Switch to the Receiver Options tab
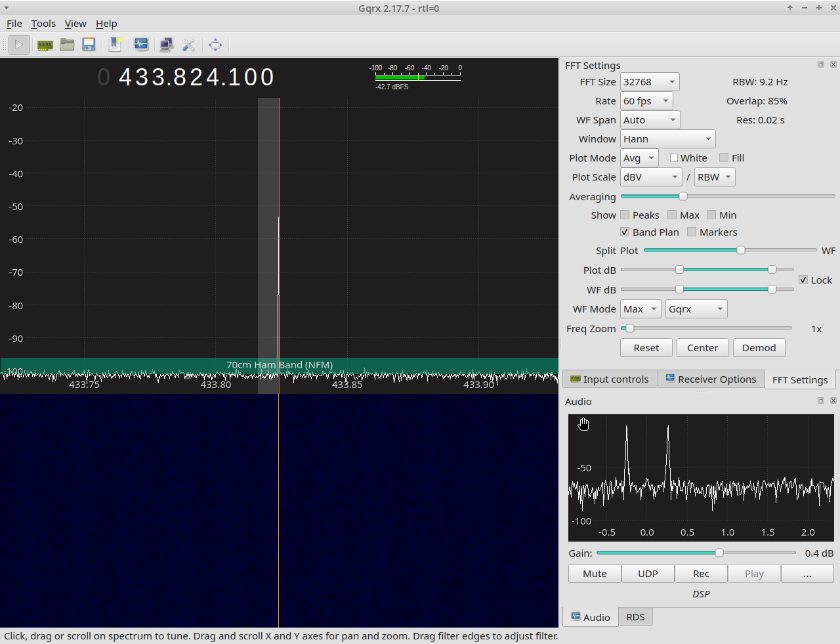 coord(711,379)
